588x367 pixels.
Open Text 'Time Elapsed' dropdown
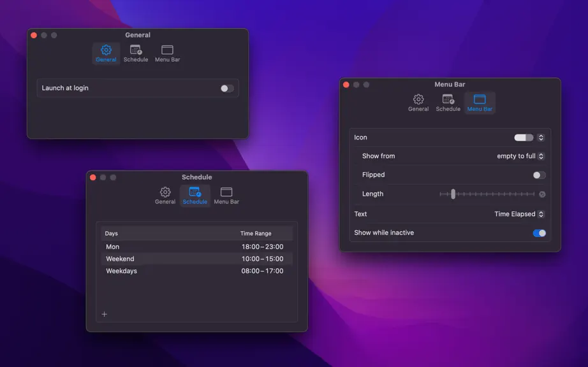[x=519, y=214]
